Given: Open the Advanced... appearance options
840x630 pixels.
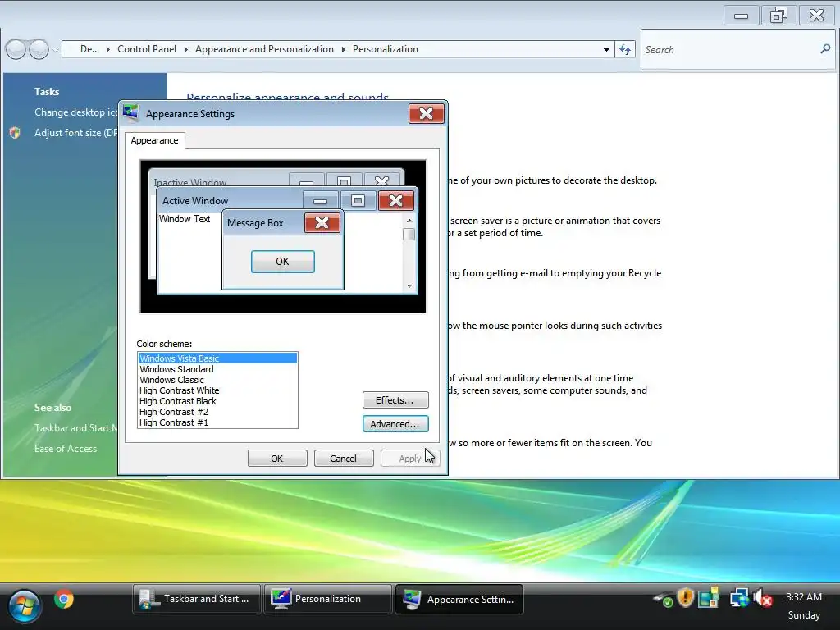Looking at the screenshot, I should pyautogui.click(x=395, y=424).
